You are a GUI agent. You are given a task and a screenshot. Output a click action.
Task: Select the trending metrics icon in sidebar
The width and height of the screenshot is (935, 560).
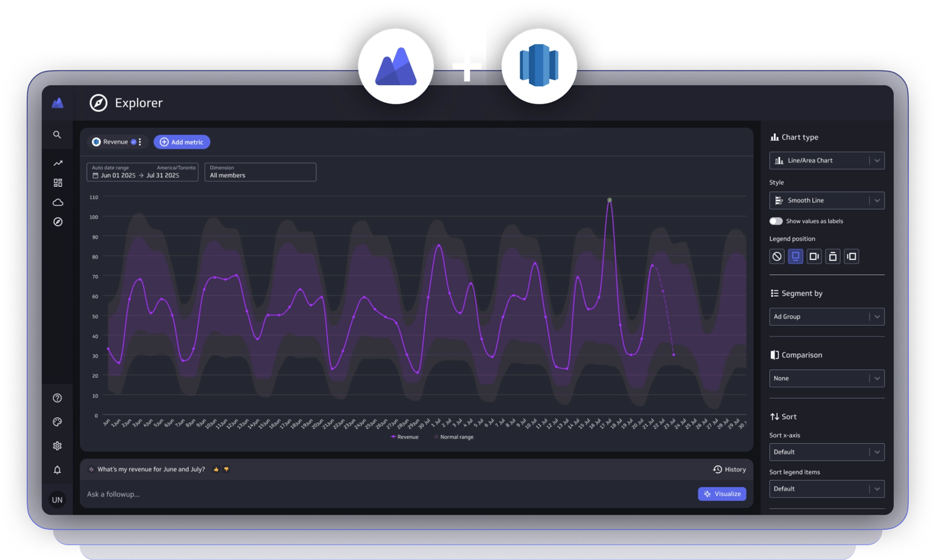click(57, 163)
